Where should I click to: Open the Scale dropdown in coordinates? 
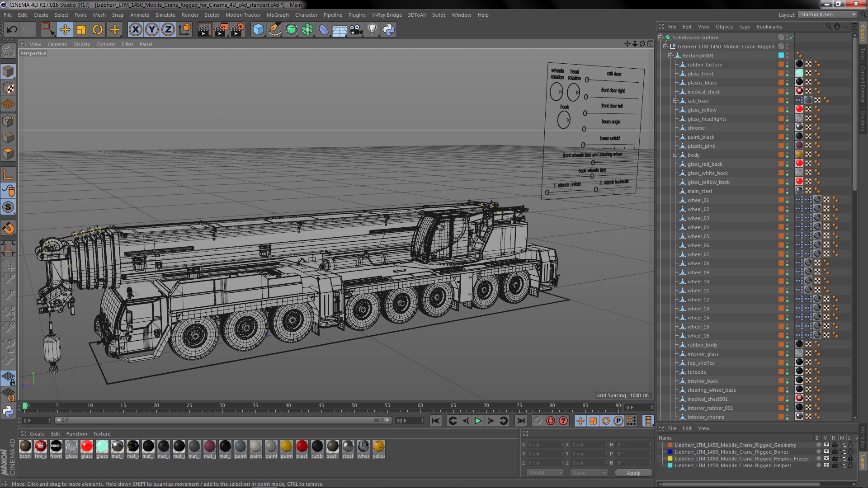click(589, 473)
